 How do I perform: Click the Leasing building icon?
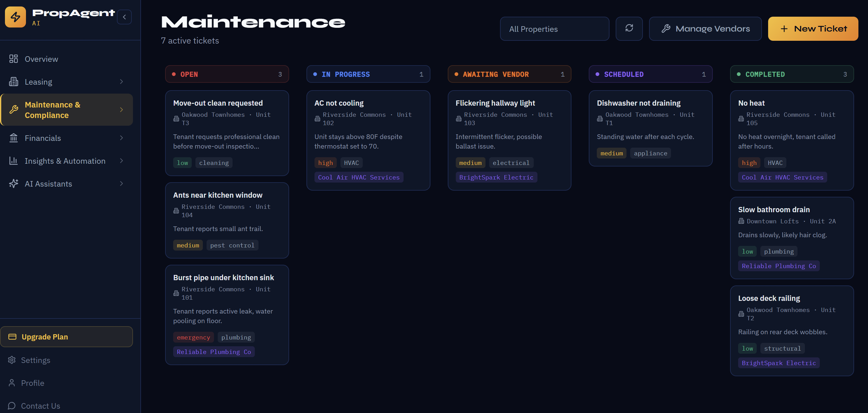tap(14, 82)
